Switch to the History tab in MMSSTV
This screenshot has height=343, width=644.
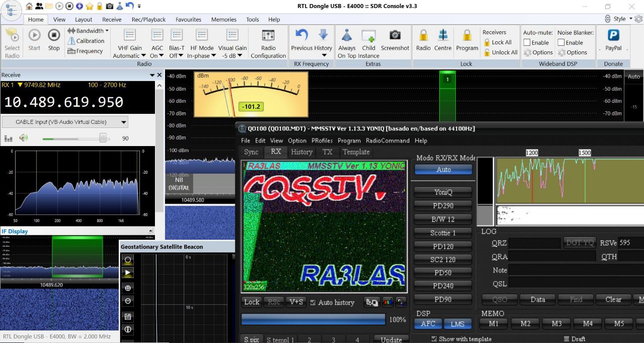click(x=302, y=152)
